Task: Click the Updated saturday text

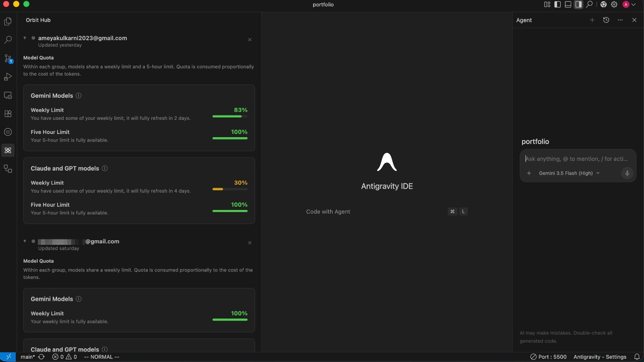Action: (59, 249)
